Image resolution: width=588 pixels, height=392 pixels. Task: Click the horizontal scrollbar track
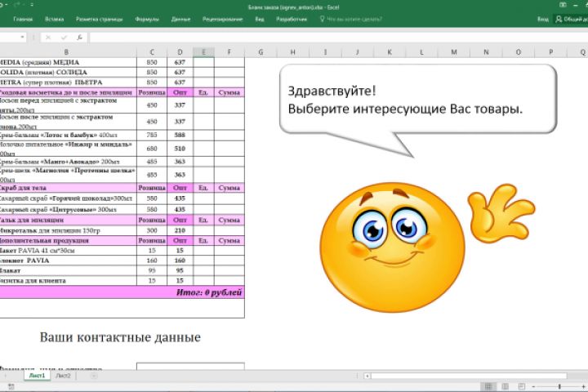click(x=469, y=376)
